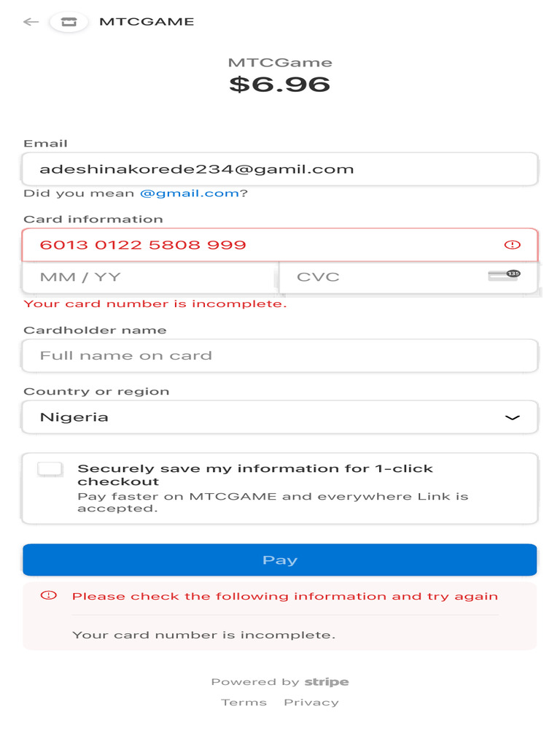This screenshot has width=560, height=747.
Task: Click the red card number incomplete message
Action: (x=155, y=303)
